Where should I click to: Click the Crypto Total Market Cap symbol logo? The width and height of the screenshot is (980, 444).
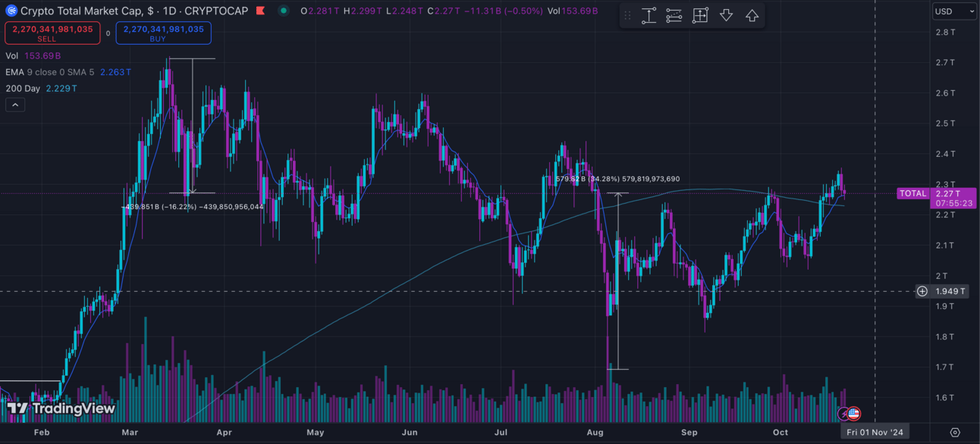(x=11, y=11)
